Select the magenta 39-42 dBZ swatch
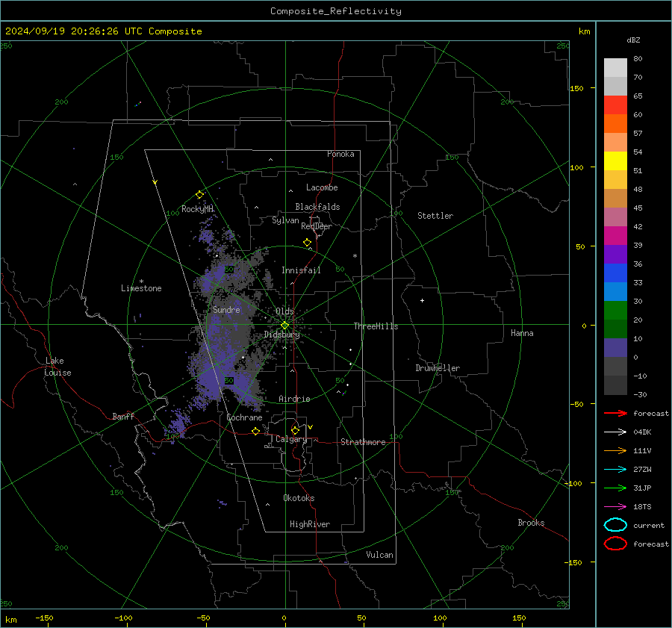The image size is (672, 628). 615,235
